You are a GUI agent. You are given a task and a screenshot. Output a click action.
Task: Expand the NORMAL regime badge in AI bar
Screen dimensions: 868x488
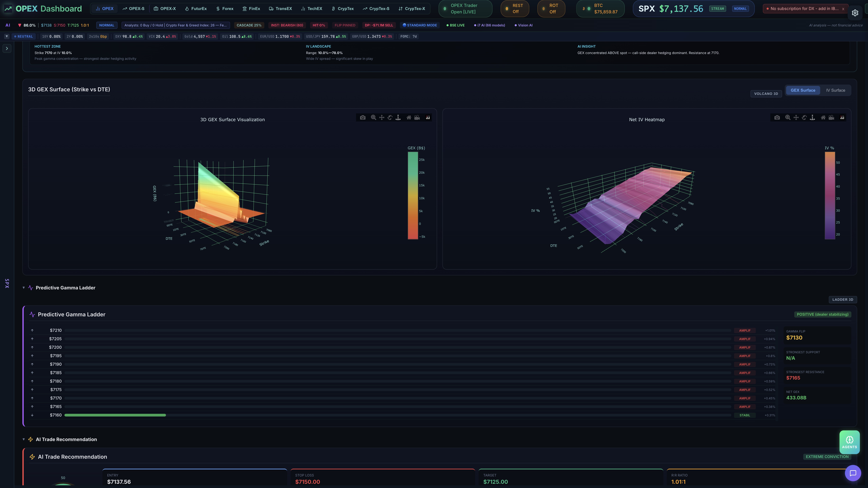point(106,25)
